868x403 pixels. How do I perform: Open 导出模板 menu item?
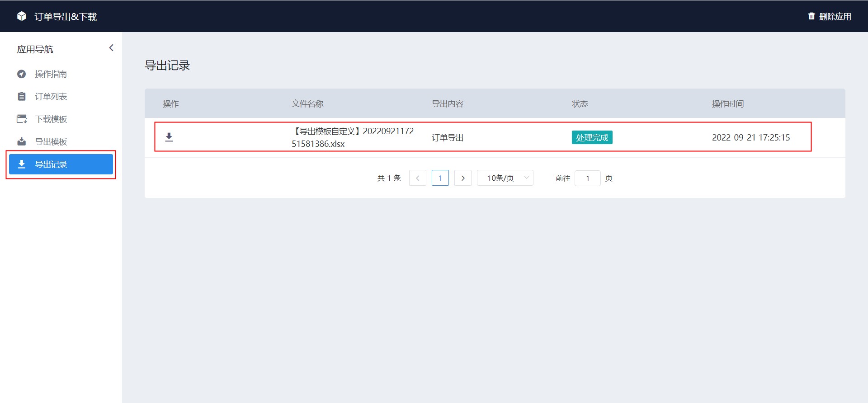coord(61,142)
